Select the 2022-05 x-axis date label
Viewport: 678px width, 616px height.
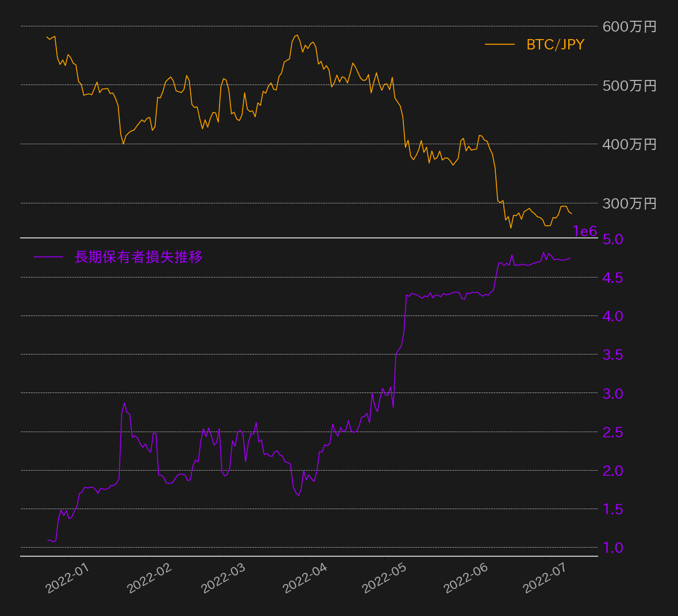[384, 578]
